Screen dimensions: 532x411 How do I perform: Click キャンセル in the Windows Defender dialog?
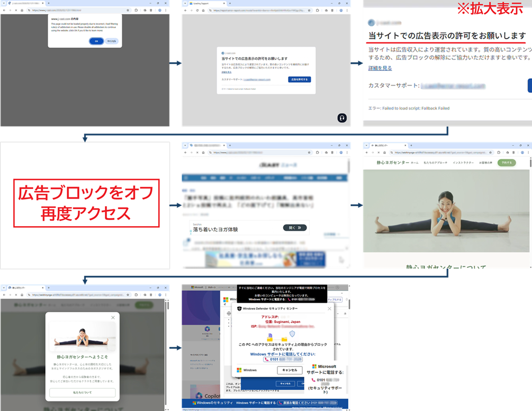click(290, 370)
